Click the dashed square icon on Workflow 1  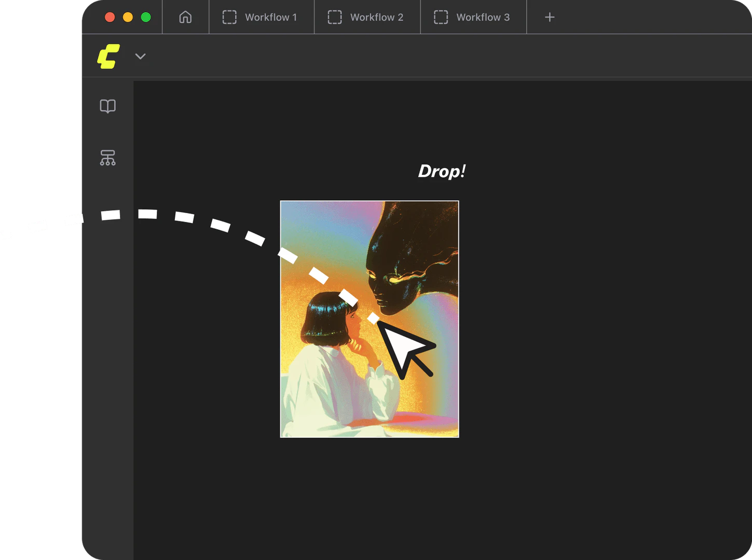tap(229, 17)
